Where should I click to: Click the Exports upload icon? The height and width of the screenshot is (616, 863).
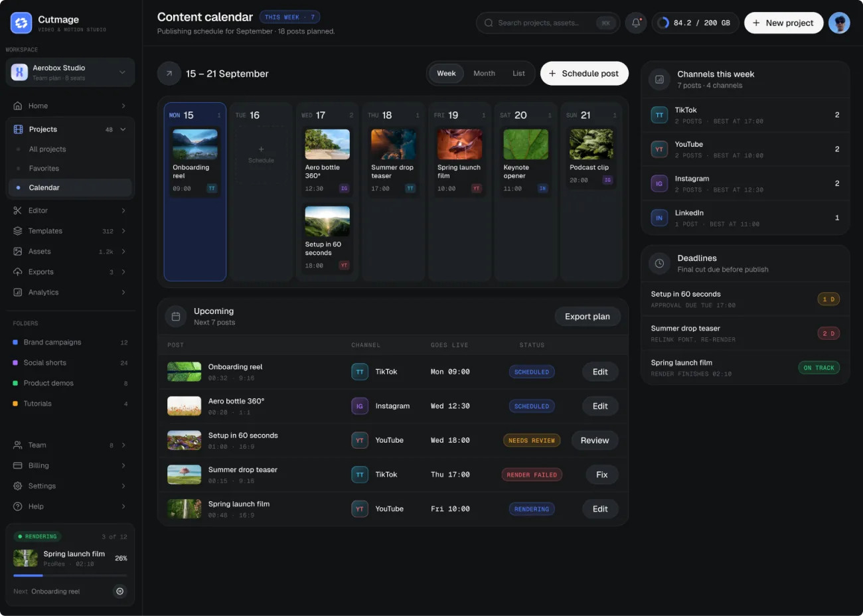pyautogui.click(x=18, y=272)
